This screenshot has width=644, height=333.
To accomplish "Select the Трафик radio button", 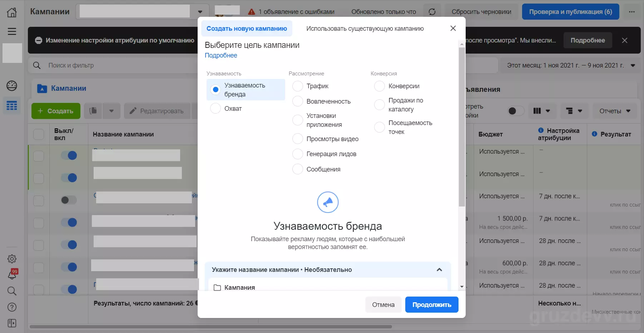I will tap(297, 86).
